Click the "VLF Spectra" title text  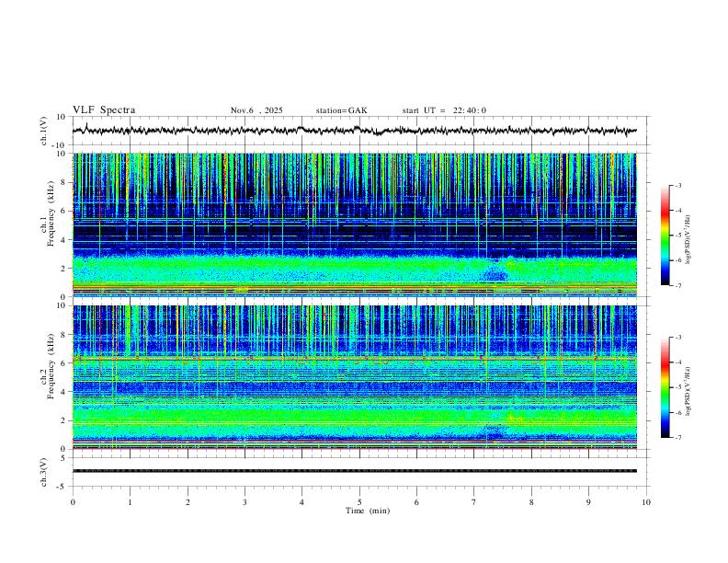(x=104, y=110)
